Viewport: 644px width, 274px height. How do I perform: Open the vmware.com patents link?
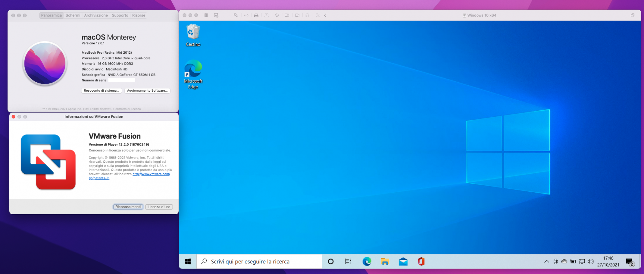[x=151, y=174]
